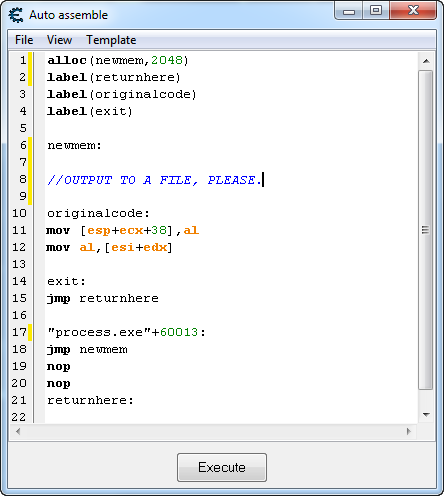Click the line "jmp returnhere"

click(103, 298)
